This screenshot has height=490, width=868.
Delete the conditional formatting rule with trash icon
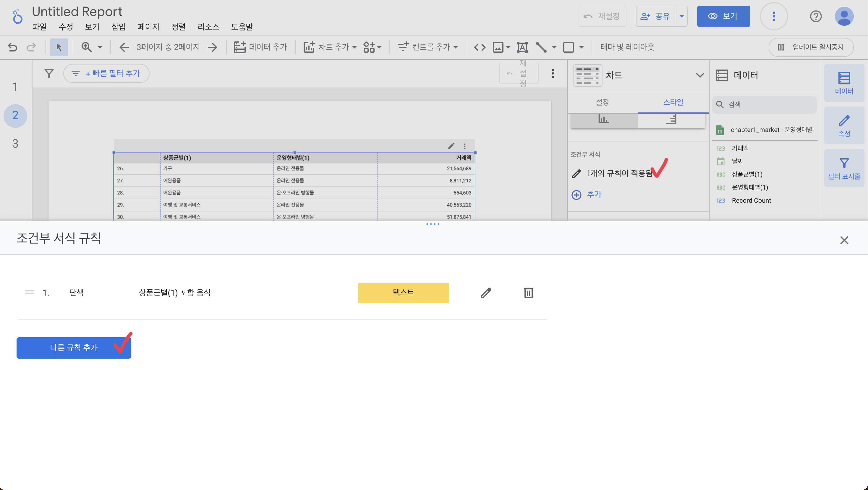point(528,293)
